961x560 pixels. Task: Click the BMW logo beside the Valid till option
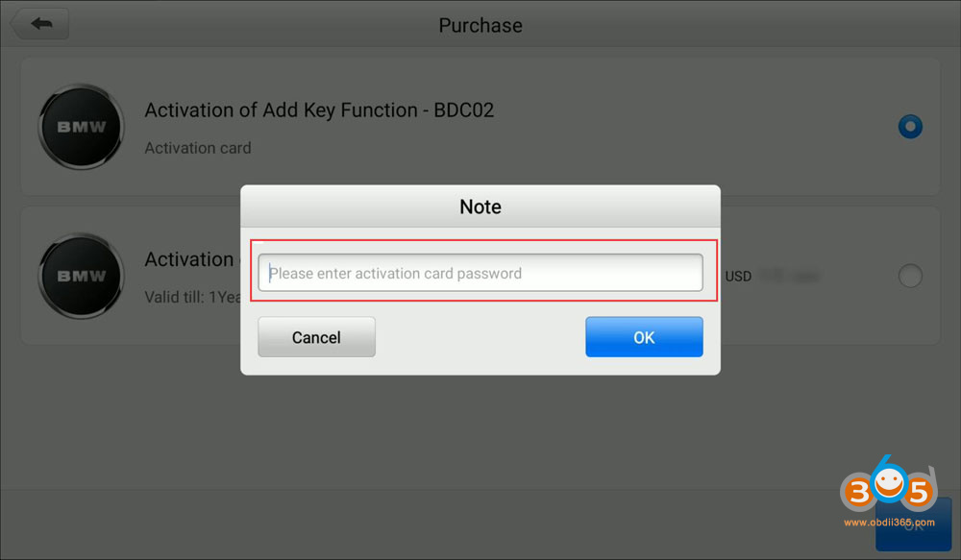(81, 276)
